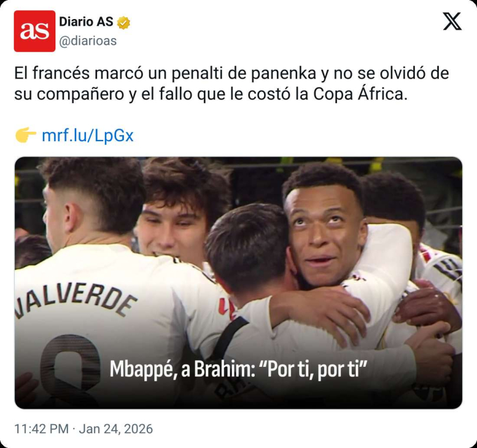Open the mrf.lu/LpGx link
This screenshot has width=477, height=448.
point(88,135)
